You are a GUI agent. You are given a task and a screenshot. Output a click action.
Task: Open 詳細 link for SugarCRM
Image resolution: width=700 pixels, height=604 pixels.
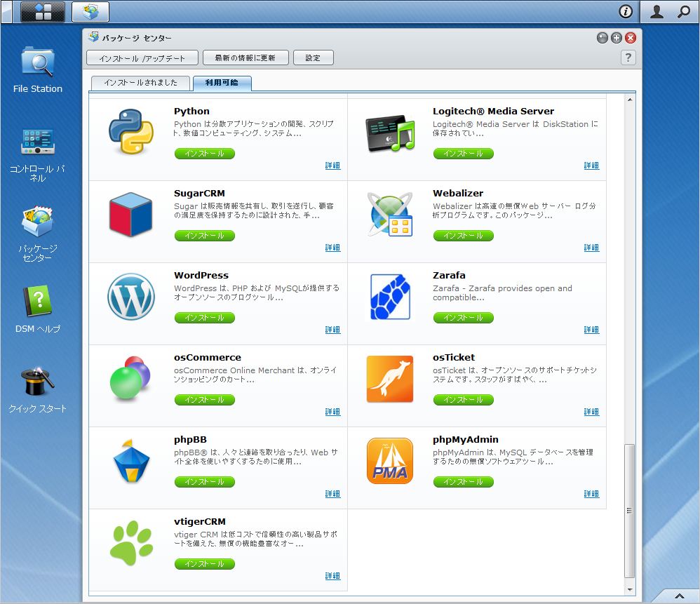point(332,248)
